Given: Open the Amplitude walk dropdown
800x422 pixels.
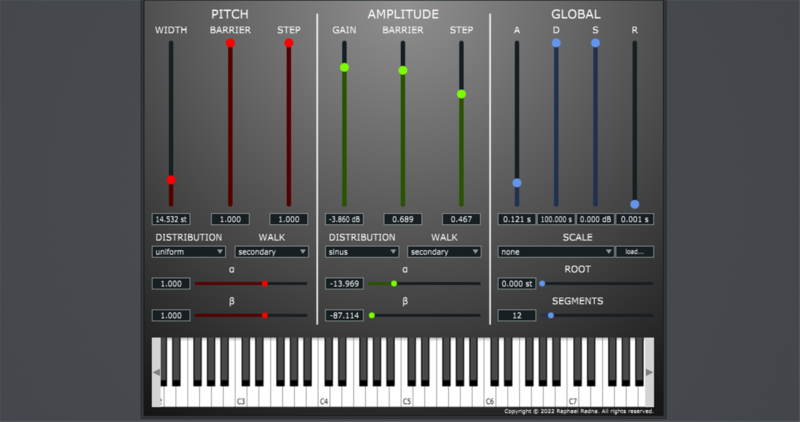Looking at the screenshot, I should point(444,252).
